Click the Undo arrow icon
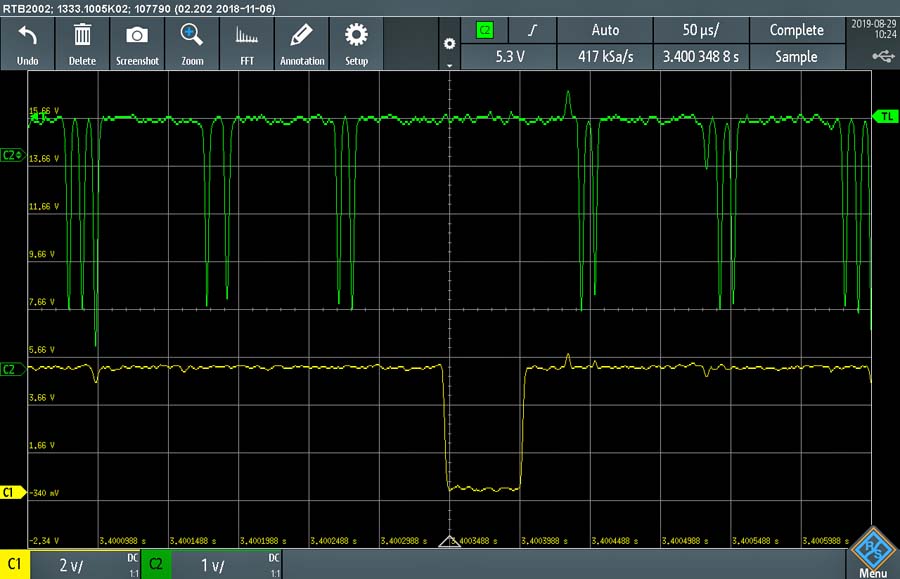This screenshot has width=900, height=579. coord(28,36)
